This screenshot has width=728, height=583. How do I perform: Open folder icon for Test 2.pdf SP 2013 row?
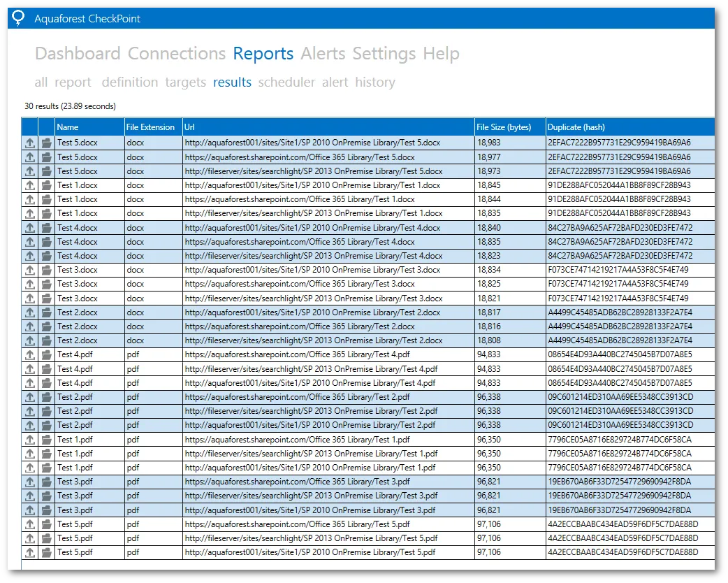pyautogui.click(x=46, y=411)
